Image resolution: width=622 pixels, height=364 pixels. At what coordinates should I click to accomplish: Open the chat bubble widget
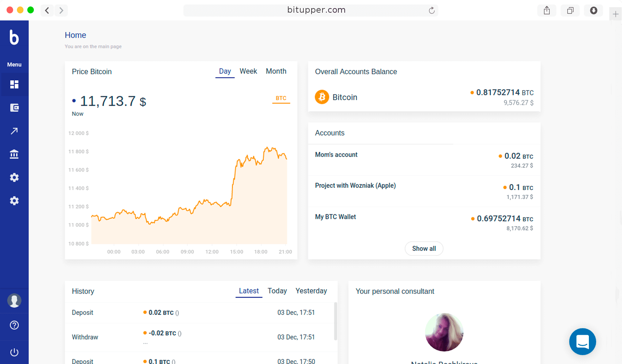pyautogui.click(x=582, y=341)
